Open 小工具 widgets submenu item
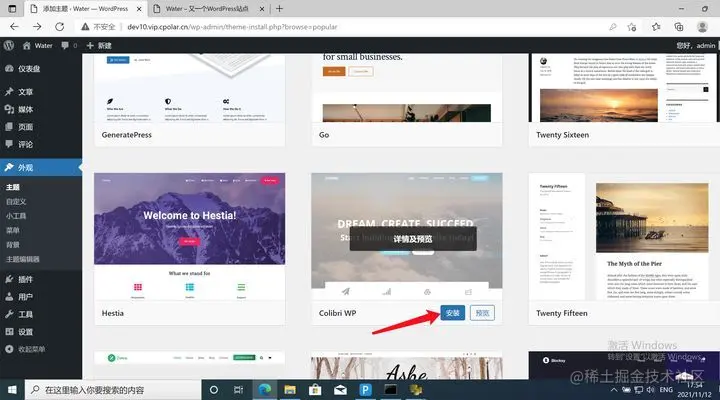 coord(16,216)
